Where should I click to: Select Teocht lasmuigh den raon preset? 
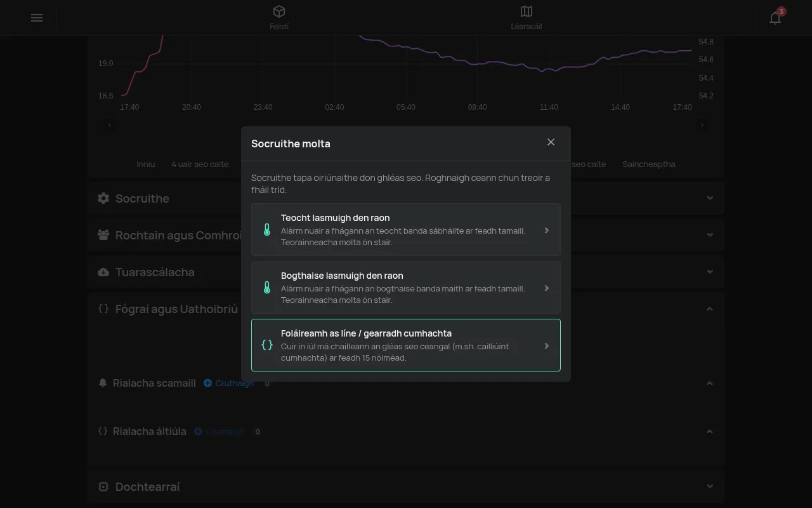click(406, 230)
